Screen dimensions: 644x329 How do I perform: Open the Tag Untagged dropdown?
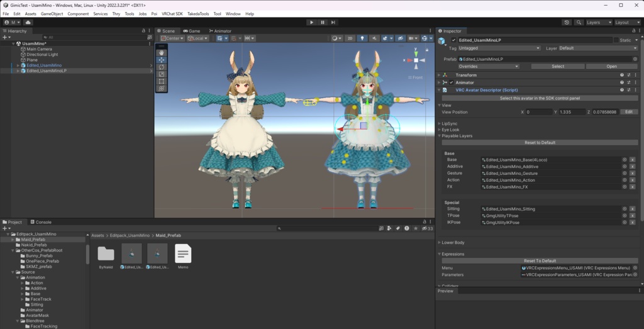tap(499, 48)
